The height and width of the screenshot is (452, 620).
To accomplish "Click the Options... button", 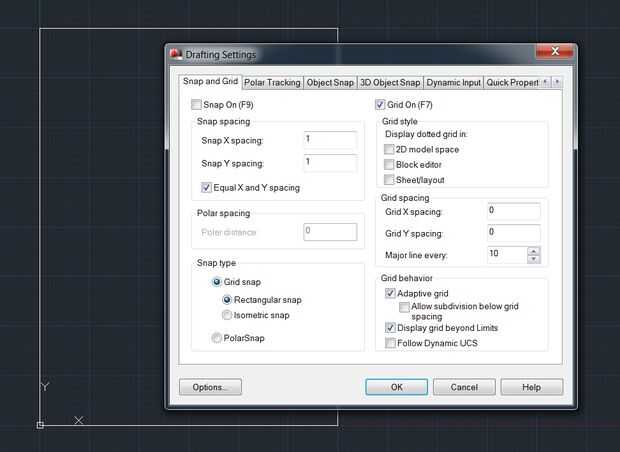I will 210,387.
